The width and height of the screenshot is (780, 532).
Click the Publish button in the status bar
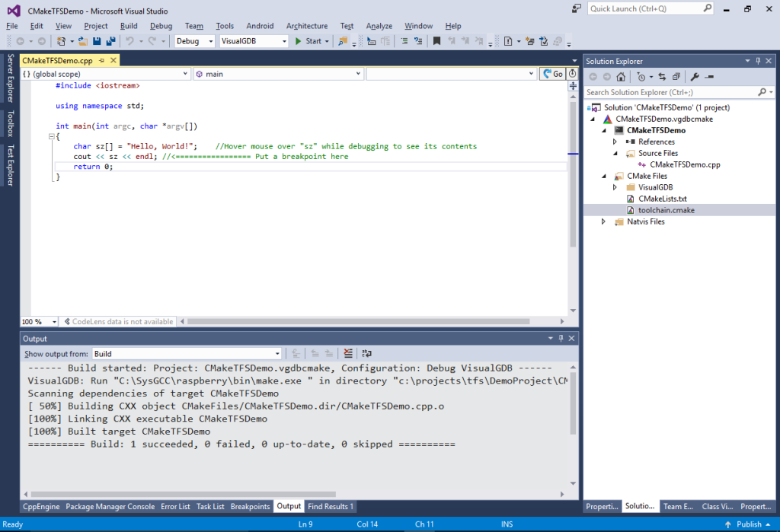tap(749, 524)
